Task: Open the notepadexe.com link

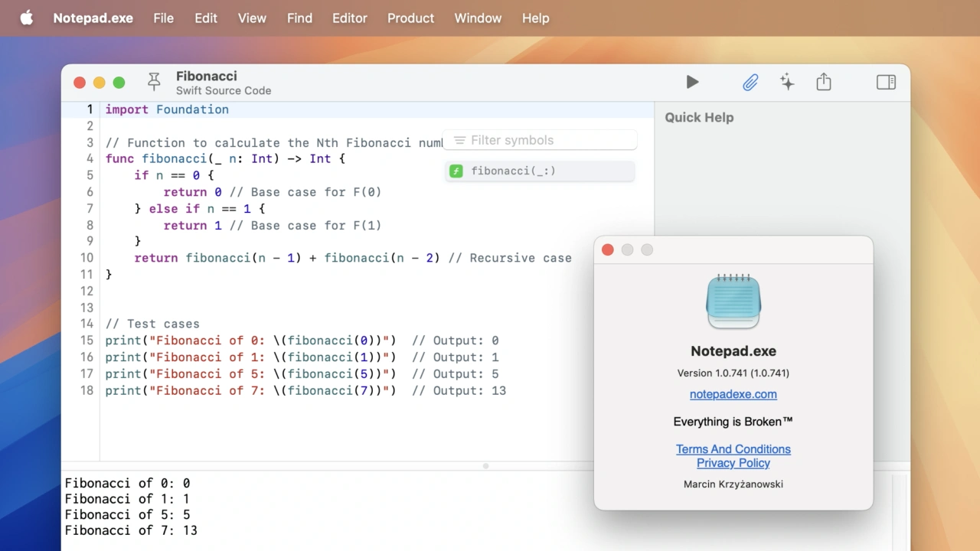Action: (733, 395)
